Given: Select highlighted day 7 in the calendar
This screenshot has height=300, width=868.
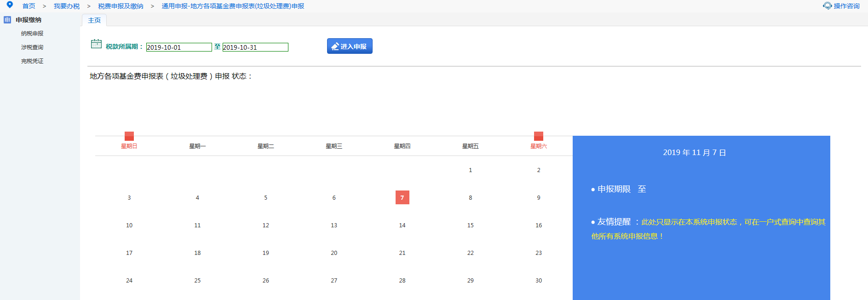Looking at the screenshot, I should 402,197.
